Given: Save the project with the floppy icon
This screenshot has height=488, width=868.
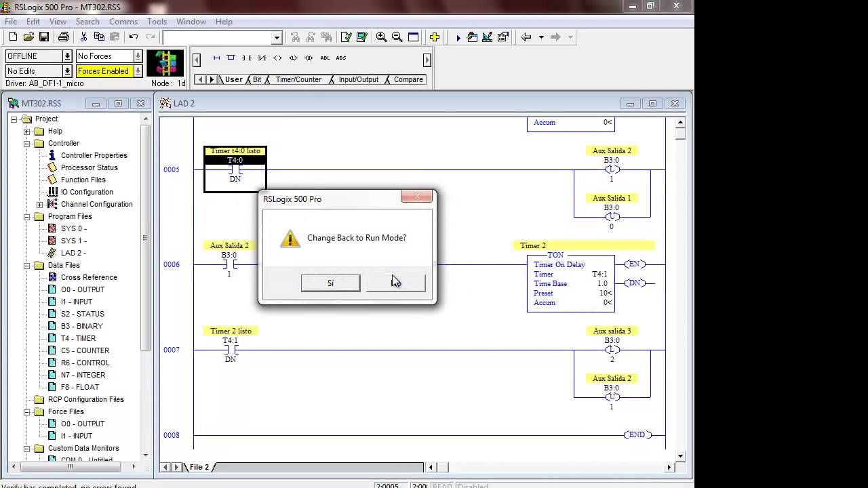Looking at the screenshot, I should pos(44,37).
